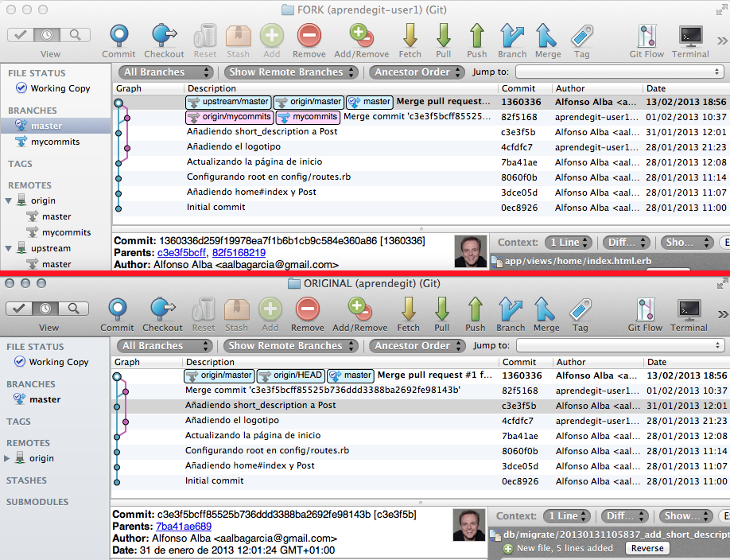Viewport: 730px width, 560px height.
Task: Click Checkout in the FORK window toolbar
Action: [x=164, y=36]
